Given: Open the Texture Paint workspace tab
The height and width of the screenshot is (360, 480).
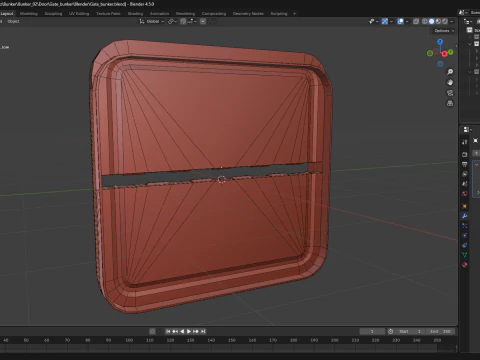Looking at the screenshot, I should point(108,14).
